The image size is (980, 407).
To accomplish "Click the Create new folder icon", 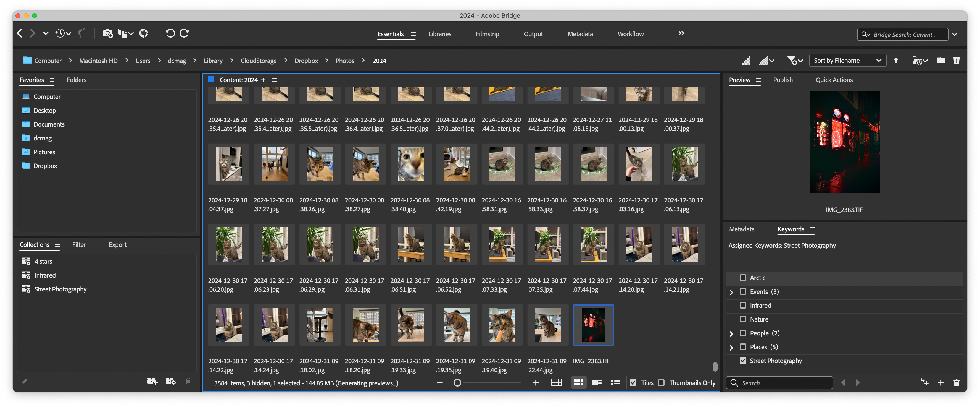I will click(941, 60).
